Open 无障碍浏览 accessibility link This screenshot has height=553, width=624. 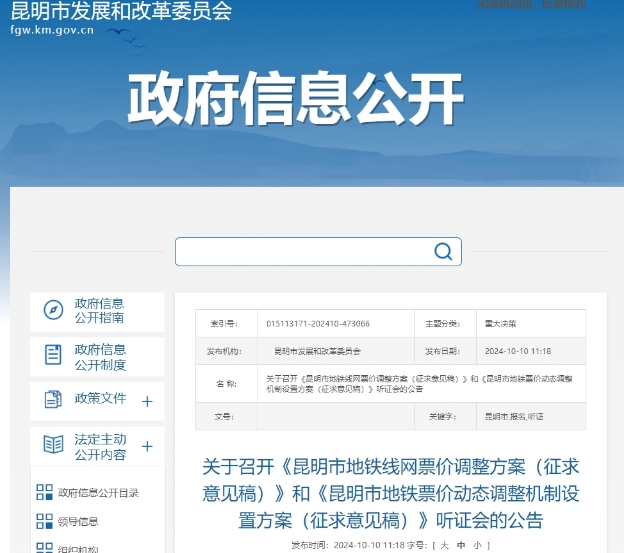pos(505,4)
